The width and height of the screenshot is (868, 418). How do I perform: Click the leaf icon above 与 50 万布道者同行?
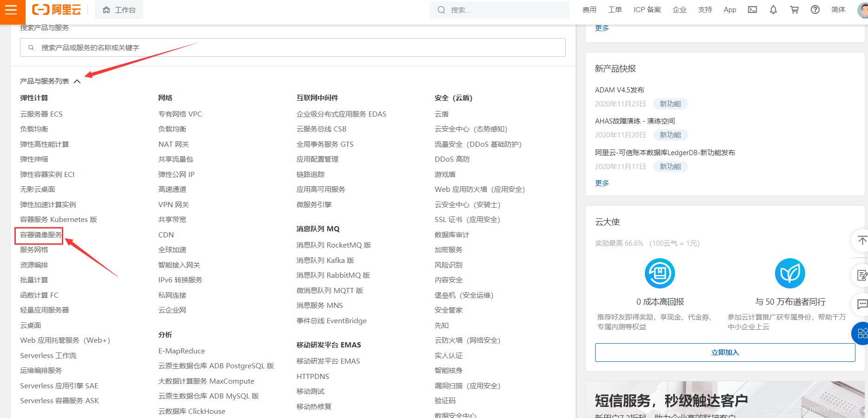coord(790,273)
